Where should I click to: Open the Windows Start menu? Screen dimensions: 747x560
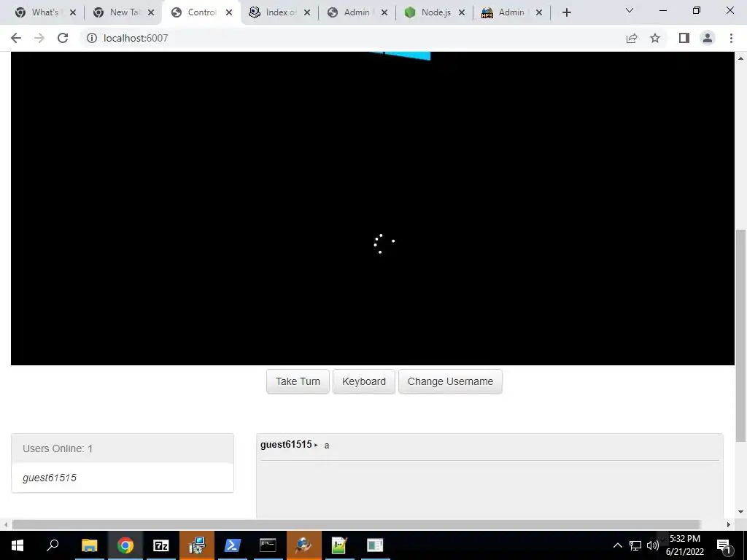18,545
